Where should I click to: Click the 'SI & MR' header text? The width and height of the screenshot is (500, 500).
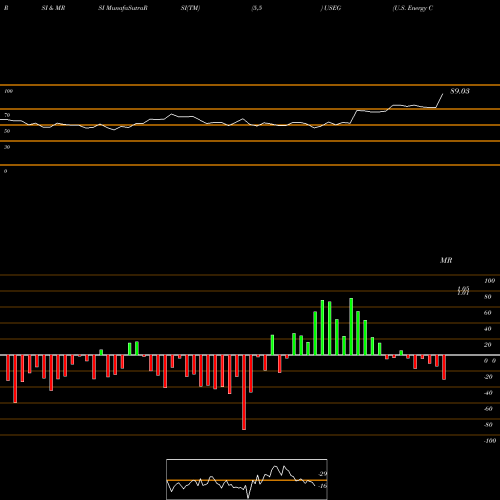pyautogui.click(x=53, y=8)
